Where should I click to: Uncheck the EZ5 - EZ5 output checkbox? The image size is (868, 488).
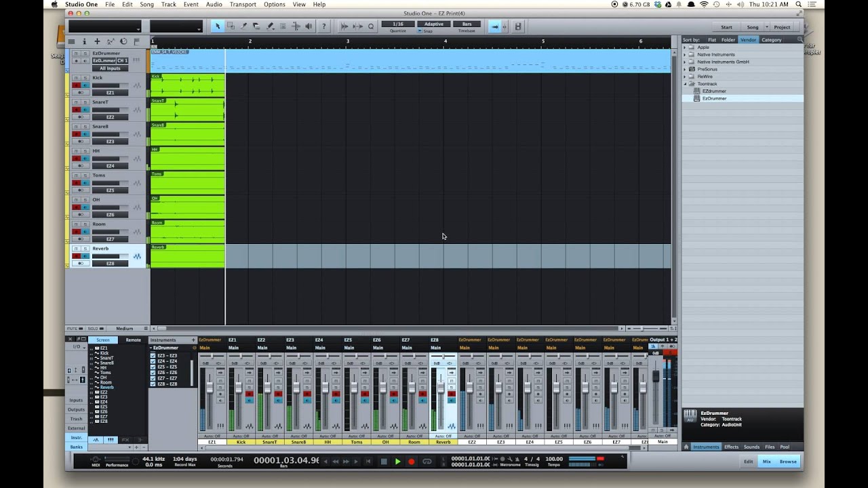[x=153, y=367]
